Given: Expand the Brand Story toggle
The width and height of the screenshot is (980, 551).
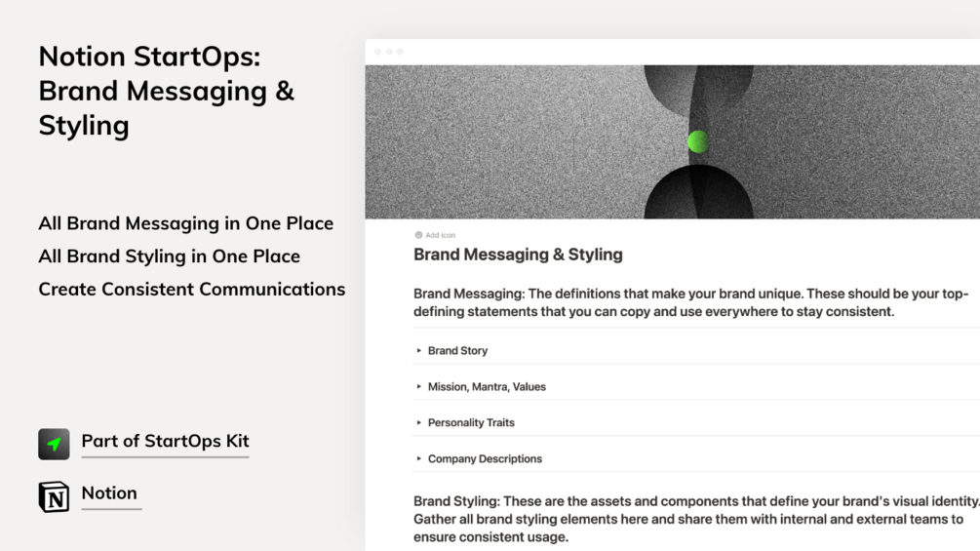Looking at the screenshot, I should [418, 351].
